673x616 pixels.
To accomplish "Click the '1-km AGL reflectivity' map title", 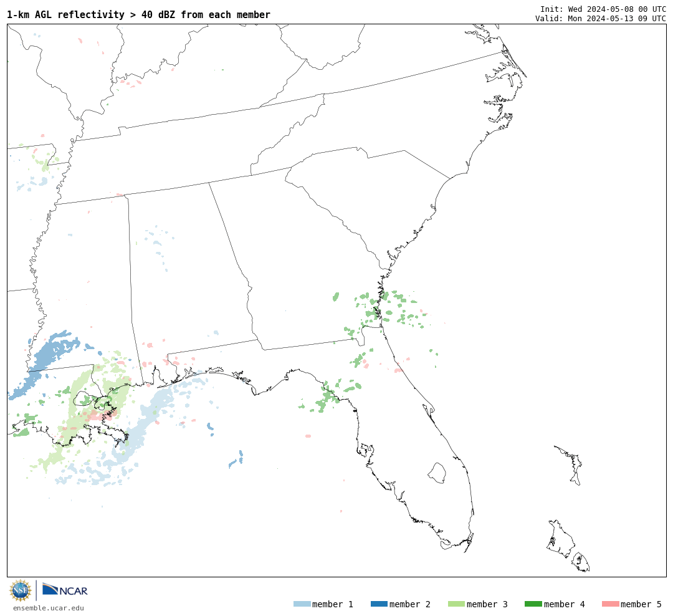I will [138, 14].
